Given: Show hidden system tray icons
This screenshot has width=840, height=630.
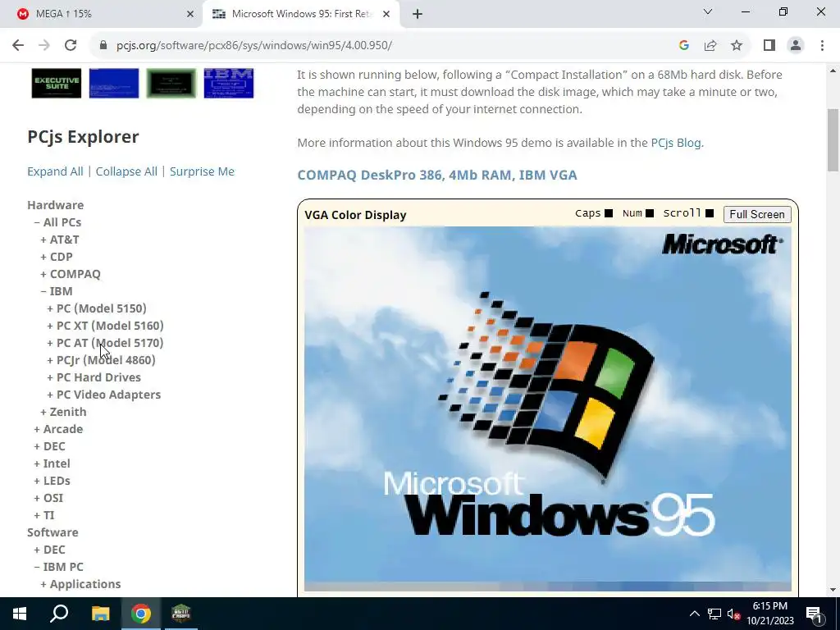Looking at the screenshot, I should tap(694, 614).
